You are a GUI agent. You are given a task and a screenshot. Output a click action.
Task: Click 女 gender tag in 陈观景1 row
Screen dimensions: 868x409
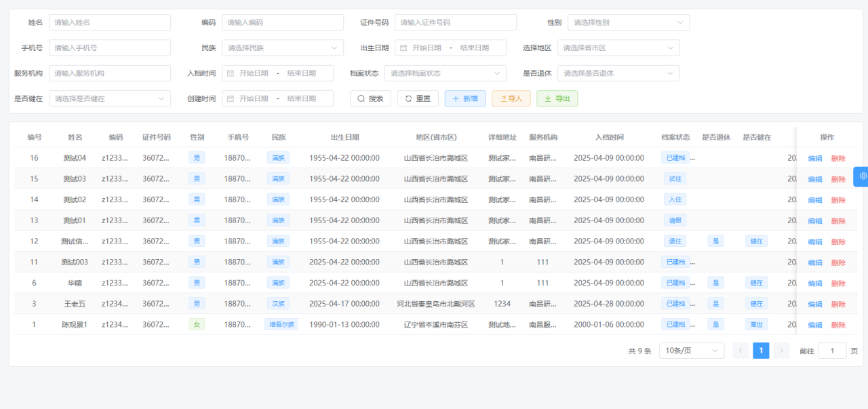(197, 324)
